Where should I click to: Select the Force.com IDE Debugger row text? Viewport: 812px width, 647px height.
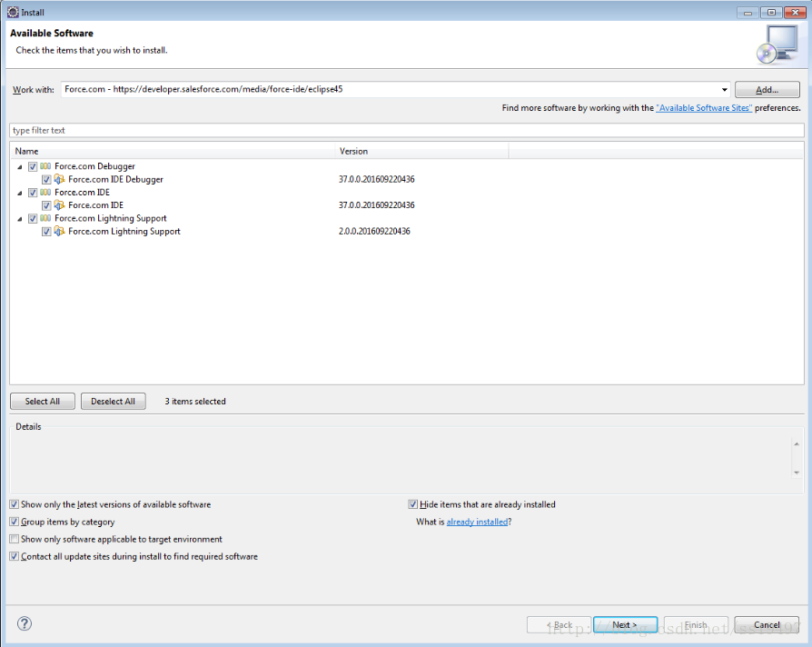pos(115,179)
